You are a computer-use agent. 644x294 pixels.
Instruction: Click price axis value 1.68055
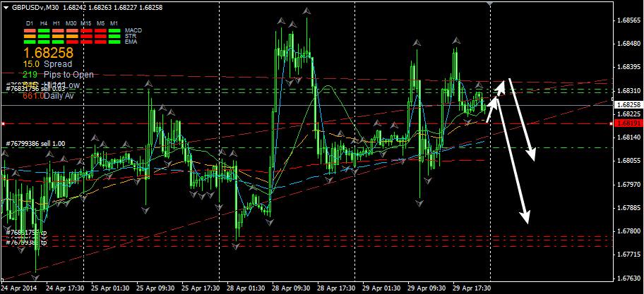[x=628, y=161]
